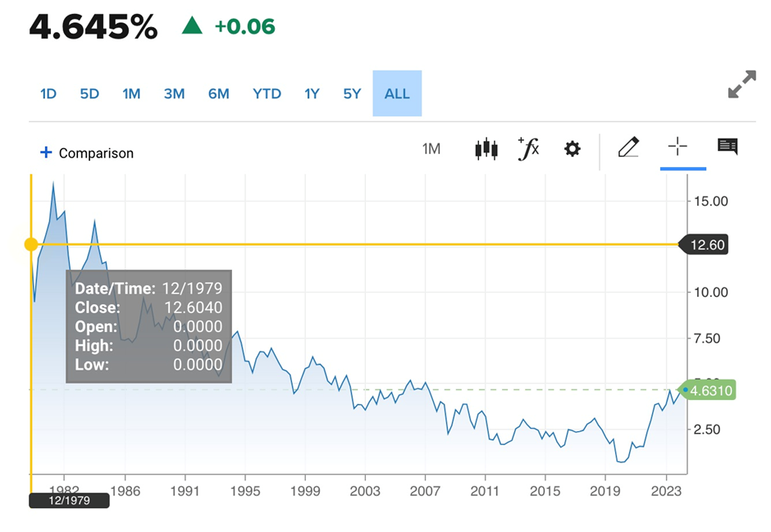Select the 1D time range
Image resolution: width=771 pixels, height=532 pixels.
click(48, 93)
